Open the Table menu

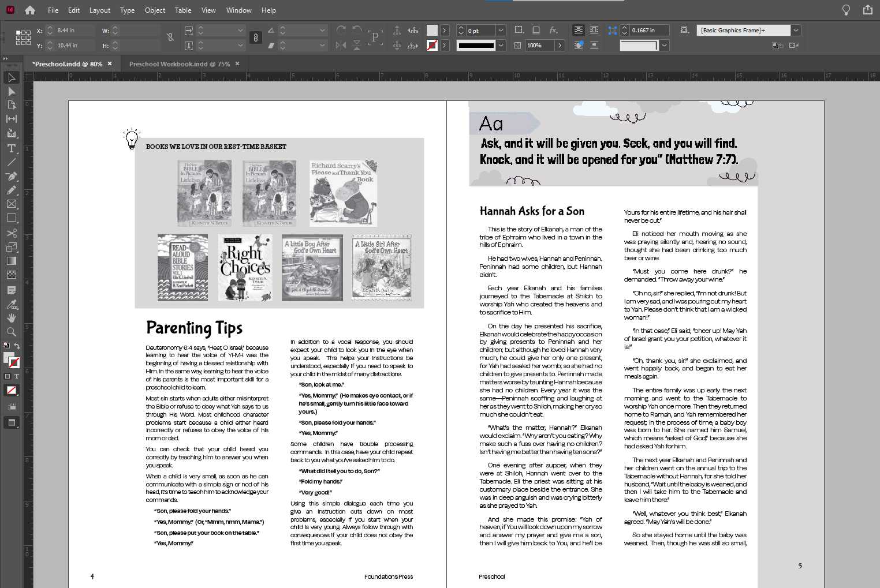click(x=183, y=10)
